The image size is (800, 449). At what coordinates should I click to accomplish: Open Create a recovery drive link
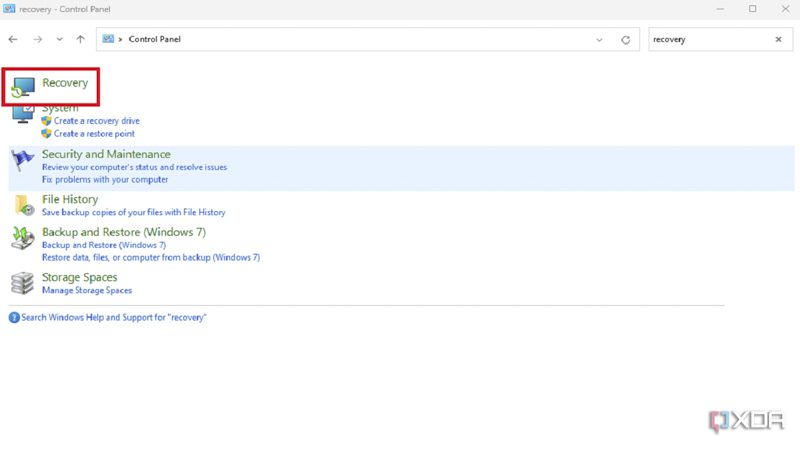(x=96, y=121)
